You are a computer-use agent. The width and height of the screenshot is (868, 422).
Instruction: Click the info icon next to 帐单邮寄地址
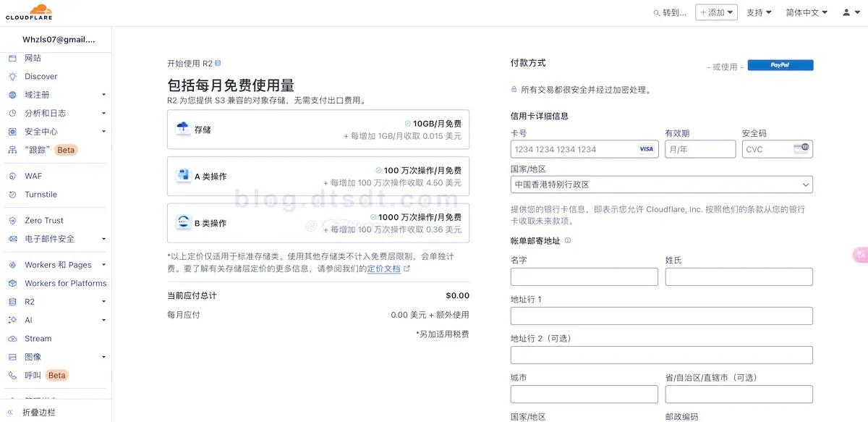(568, 240)
